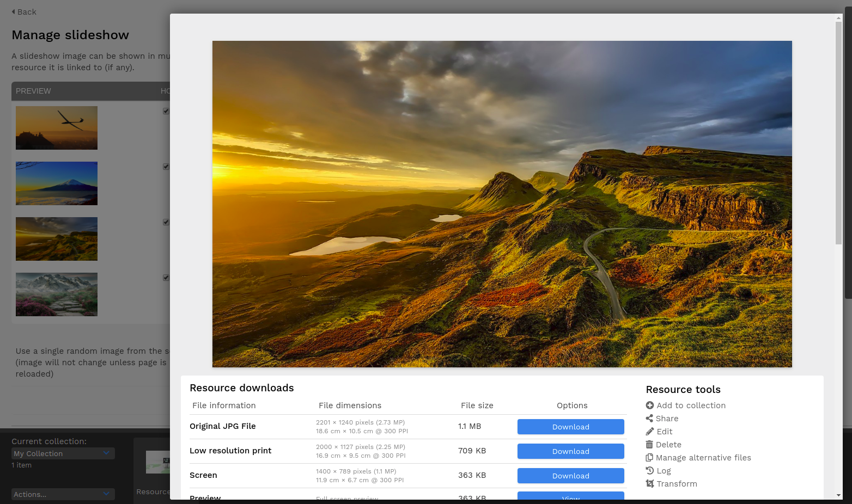
Task: Select the mountain stone path thumbnail
Action: (x=57, y=294)
